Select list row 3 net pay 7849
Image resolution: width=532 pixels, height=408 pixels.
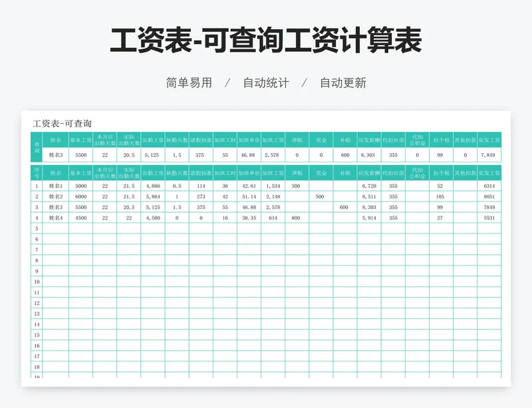coord(489,207)
